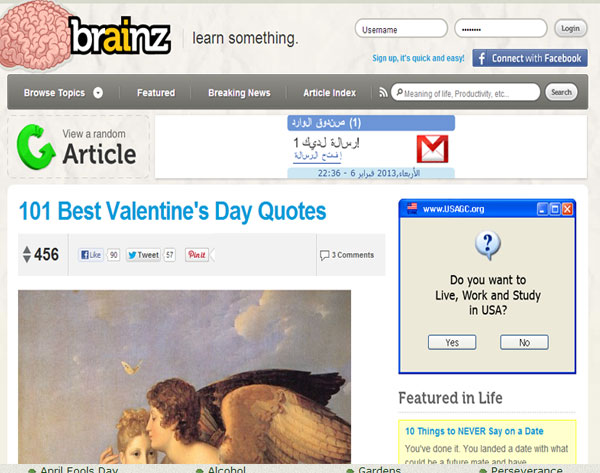Click the Facebook Like button
Image resolution: width=600 pixels, height=473 pixels.
pos(91,255)
